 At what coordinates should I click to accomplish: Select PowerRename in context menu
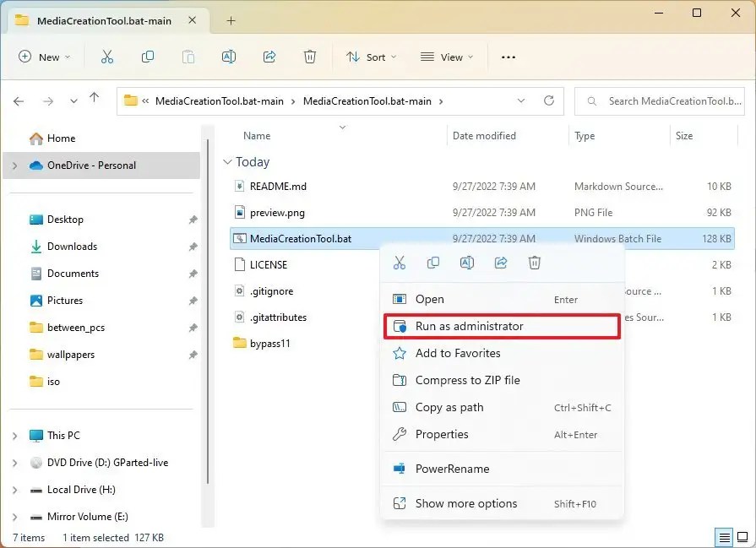coord(502,469)
